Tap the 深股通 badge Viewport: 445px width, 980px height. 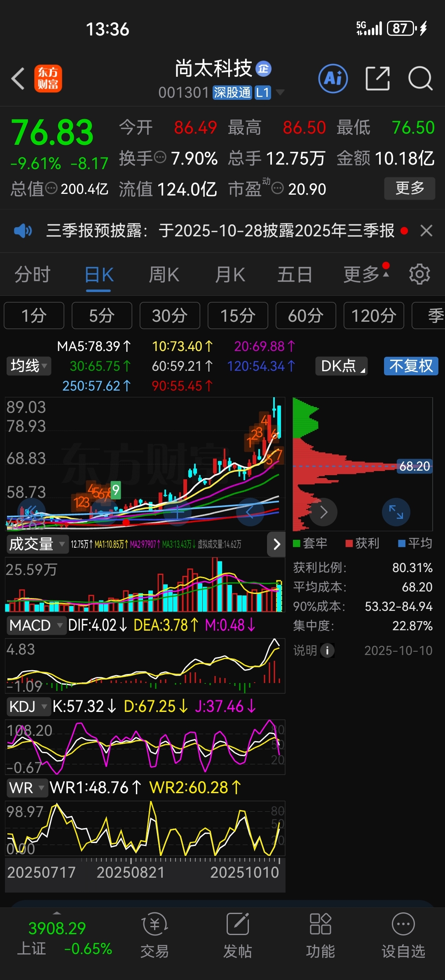pos(232,92)
